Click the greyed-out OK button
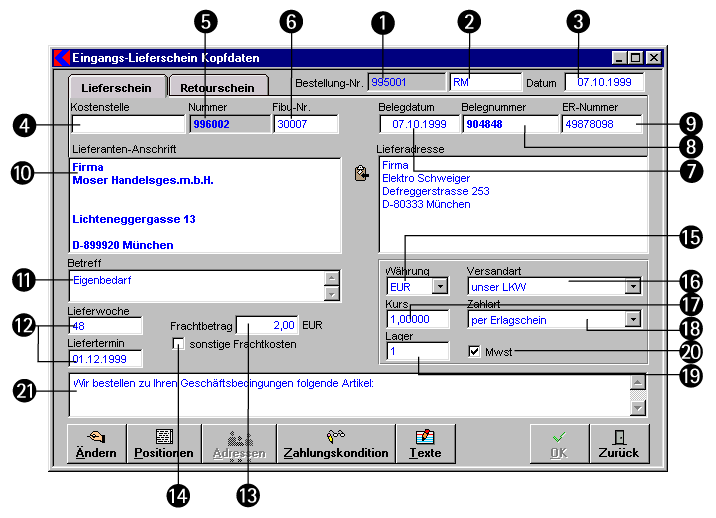Image resolution: width=716 pixels, height=518 pixels. [x=558, y=444]
